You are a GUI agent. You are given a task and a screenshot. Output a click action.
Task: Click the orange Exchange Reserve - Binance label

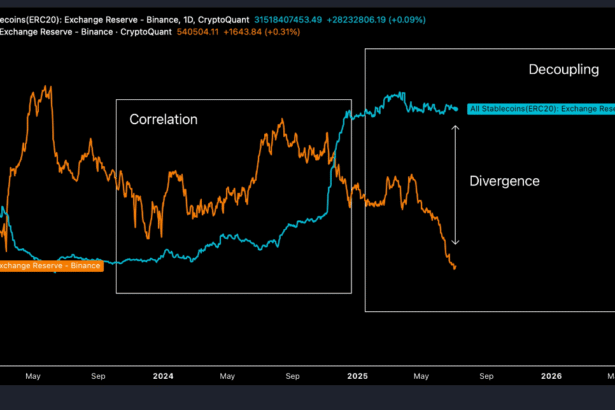[49, 265]
